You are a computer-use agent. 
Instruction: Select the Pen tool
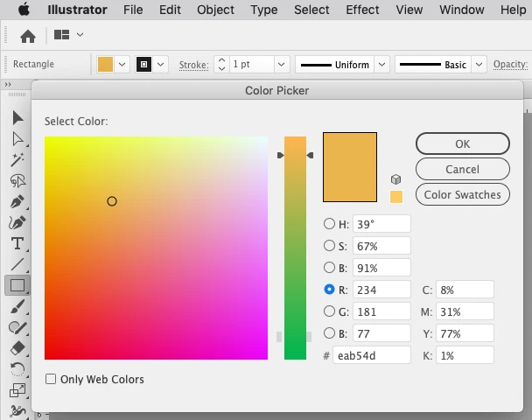[x=17, y=201]
